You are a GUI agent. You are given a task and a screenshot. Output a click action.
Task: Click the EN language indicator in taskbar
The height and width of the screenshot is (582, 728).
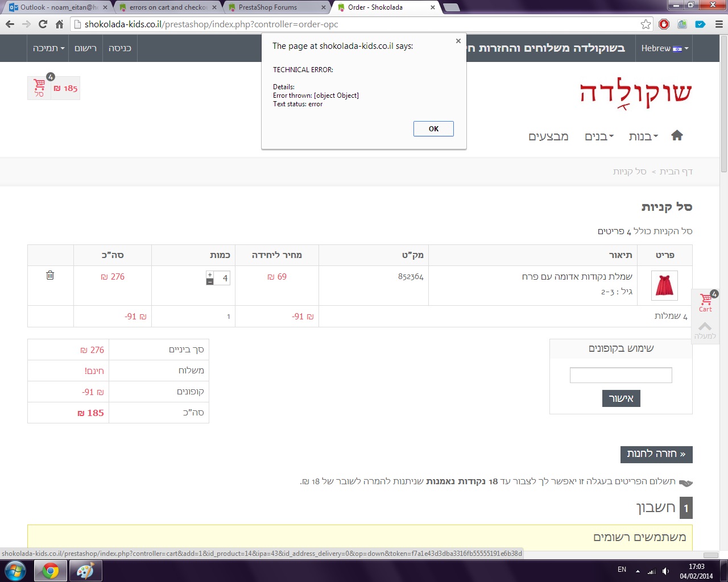(x=622, y=569)
